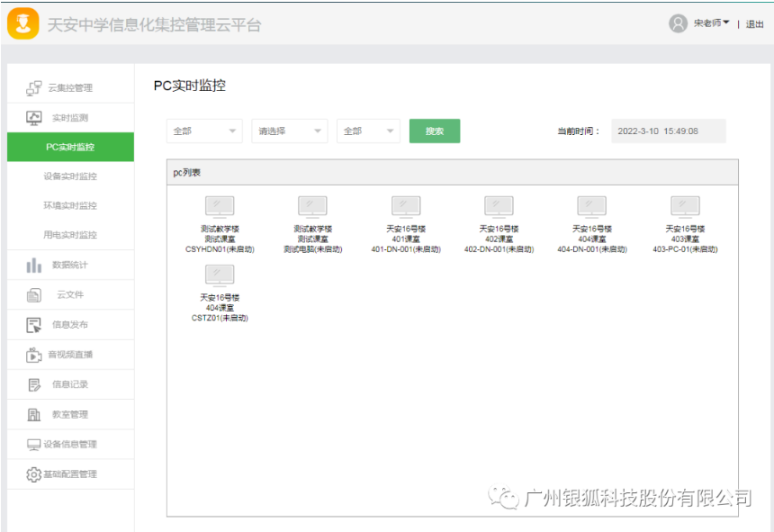Click the 退出 logout link
Viewport: 774px width, 532px height.
coord(754,24)
